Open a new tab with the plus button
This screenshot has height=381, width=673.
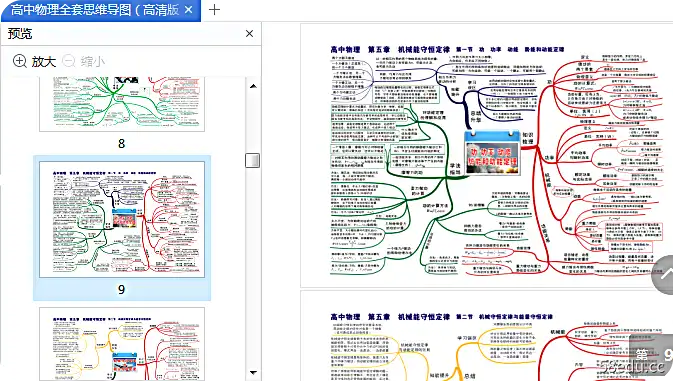214,9
